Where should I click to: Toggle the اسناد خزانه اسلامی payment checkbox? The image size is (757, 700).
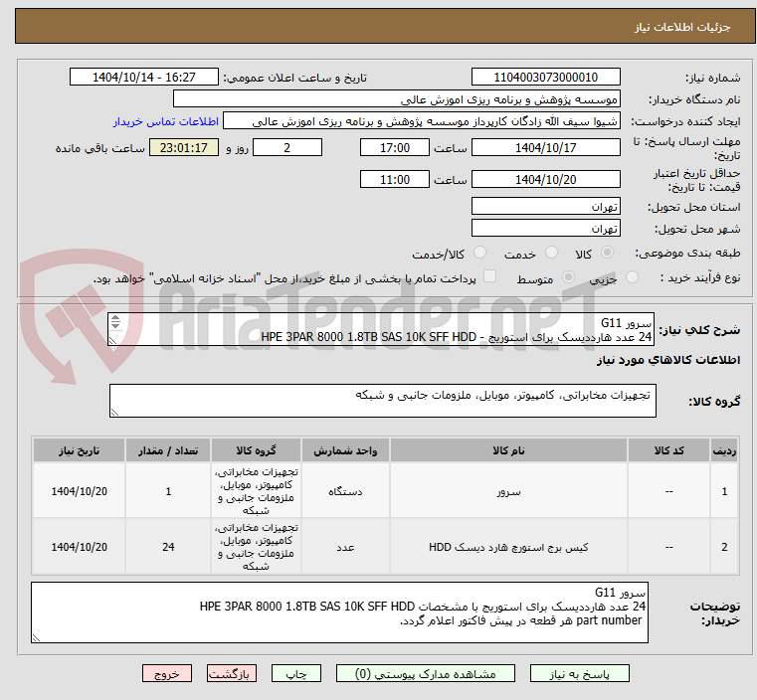490,276
